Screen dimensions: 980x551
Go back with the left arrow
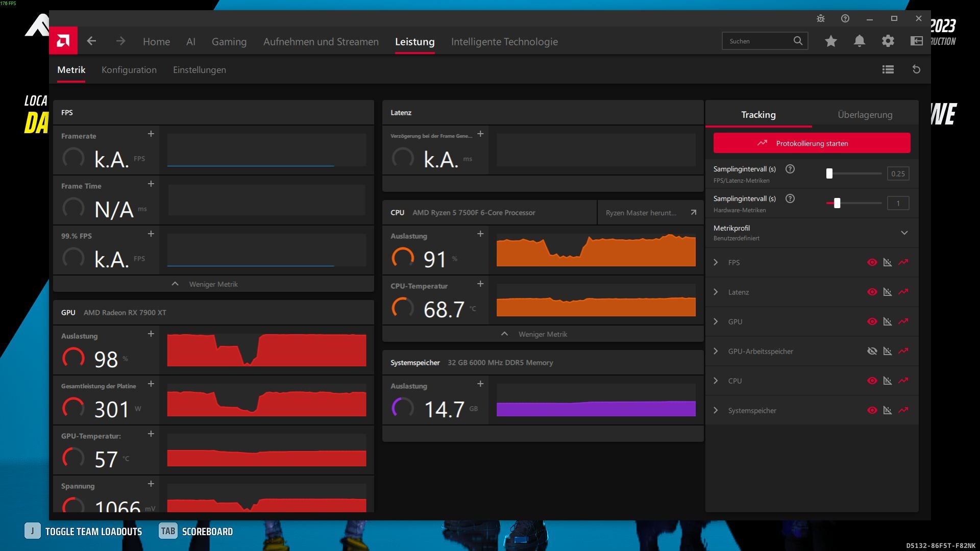tap(91, 41)
